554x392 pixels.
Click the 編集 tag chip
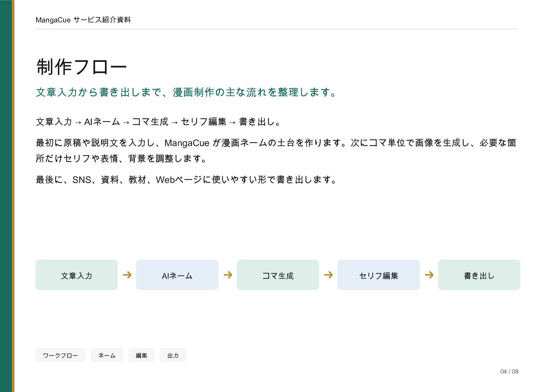pos(141,355)
